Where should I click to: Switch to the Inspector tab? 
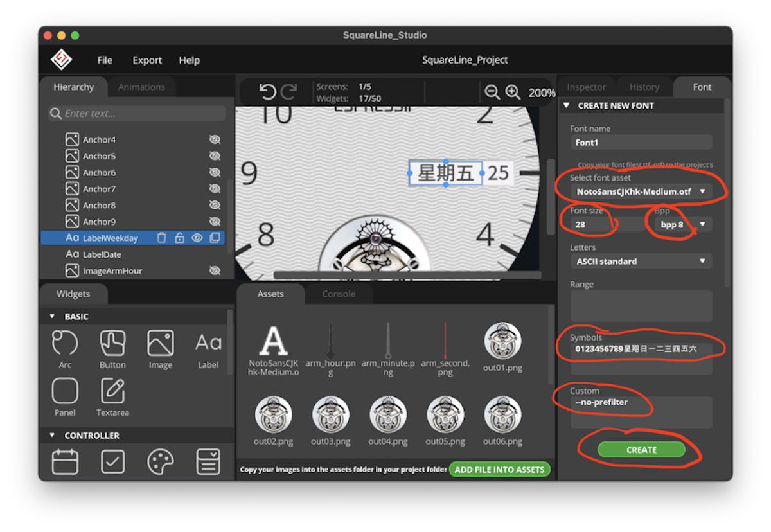[586, 87]
